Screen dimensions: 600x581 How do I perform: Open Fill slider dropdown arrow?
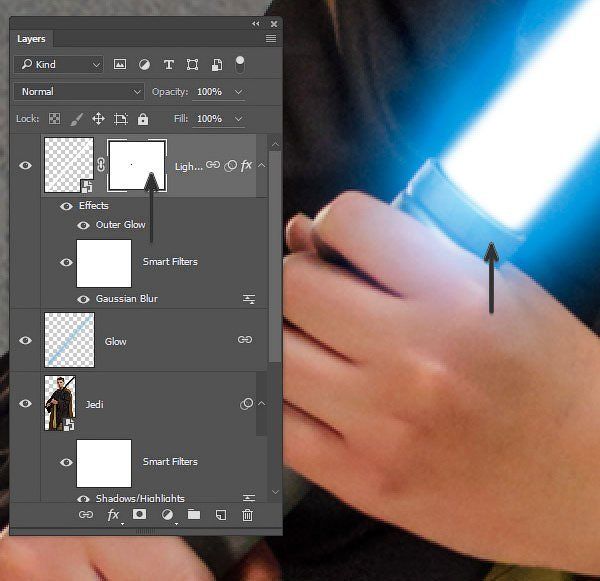coord(238,119)
